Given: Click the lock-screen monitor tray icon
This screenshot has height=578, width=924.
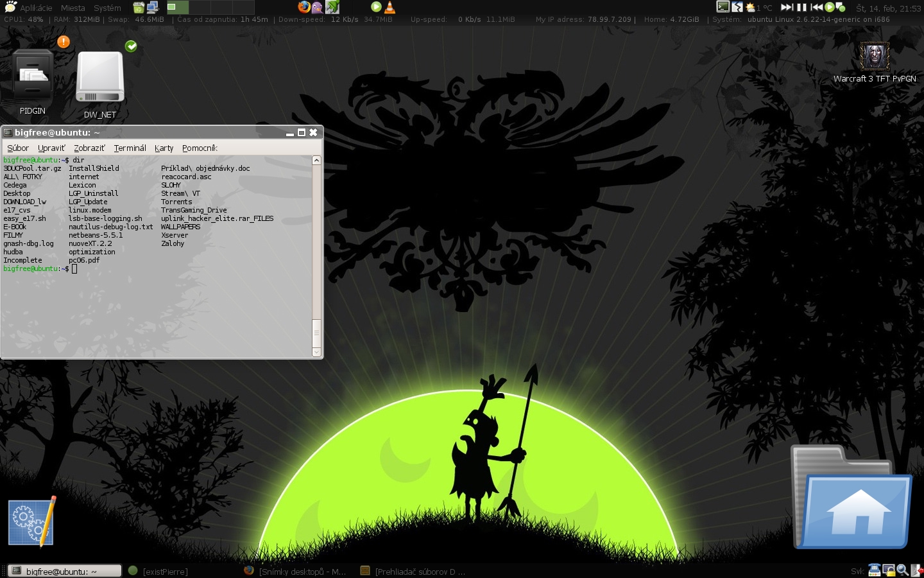Looking at the screenshot, I should (x=889, y=570).
